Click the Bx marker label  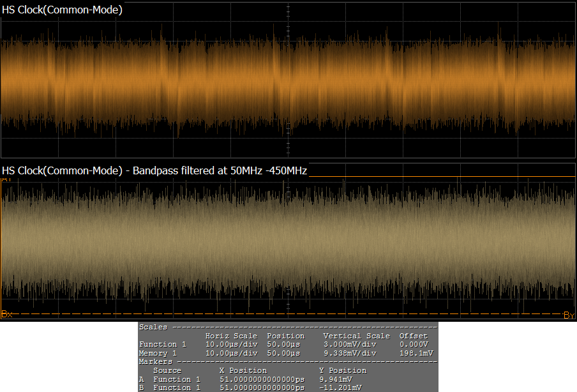click(x=7, y=314)
